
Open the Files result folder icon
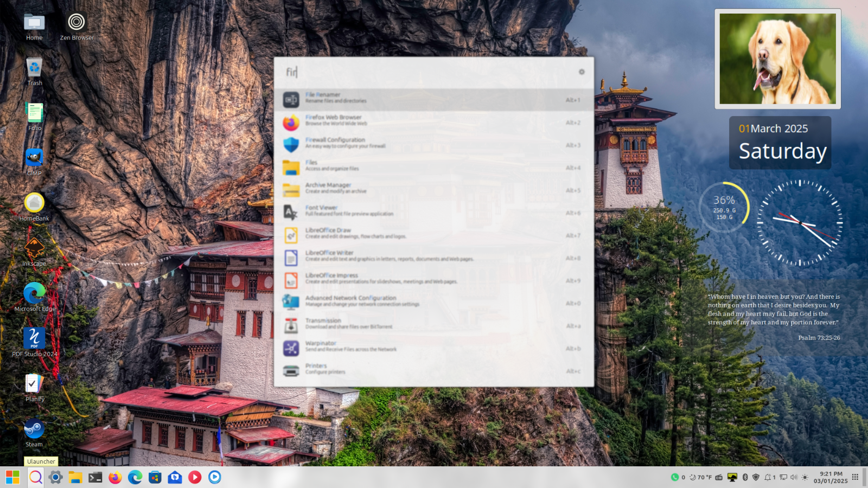point(291,168)
